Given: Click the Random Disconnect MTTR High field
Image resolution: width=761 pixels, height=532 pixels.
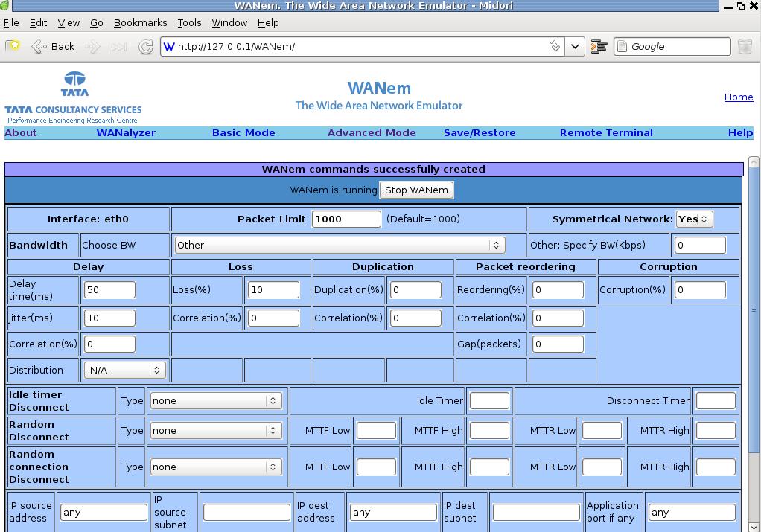Looking at the screenshot, I should [716, 431].
